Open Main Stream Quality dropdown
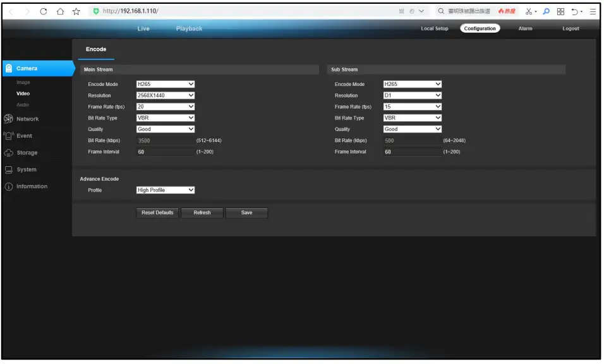Viewport: 604px width, 364px height. click(x=166, y=129)
